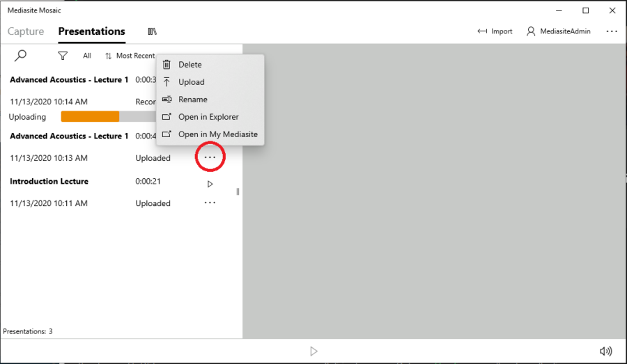Click the bottom player play button

point(314,351)
